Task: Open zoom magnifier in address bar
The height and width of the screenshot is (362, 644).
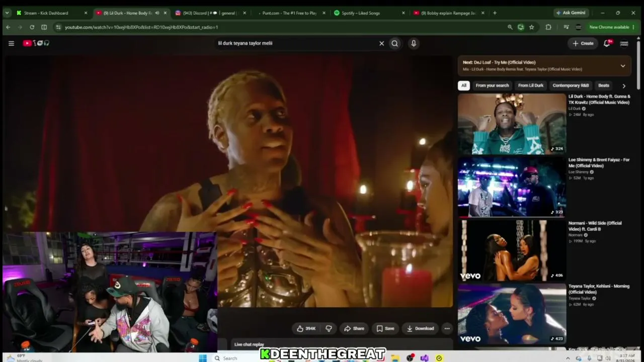Action: click(x=510, y=27)
